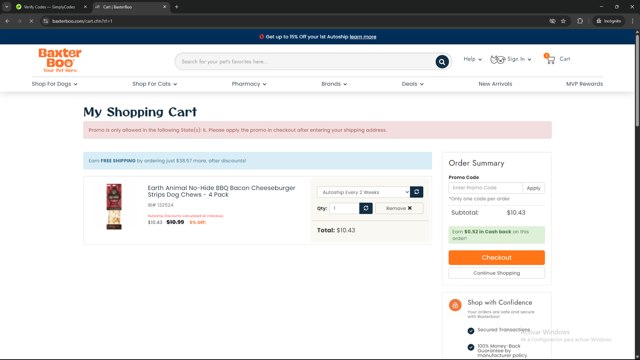Open MVP Rewards page
This screenshot has height=360, width=640.
click(584, 84)
